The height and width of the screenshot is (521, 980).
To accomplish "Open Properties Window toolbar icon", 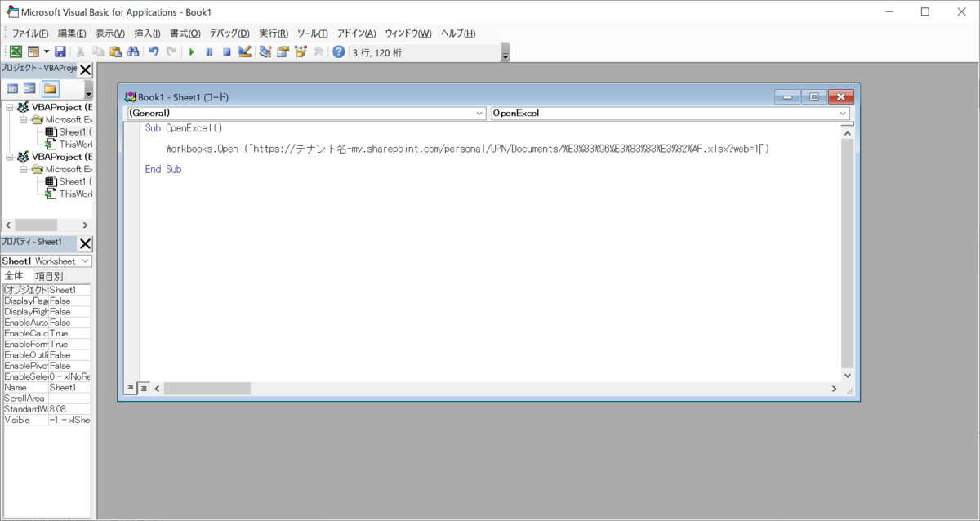I will (x=283, y=51).
